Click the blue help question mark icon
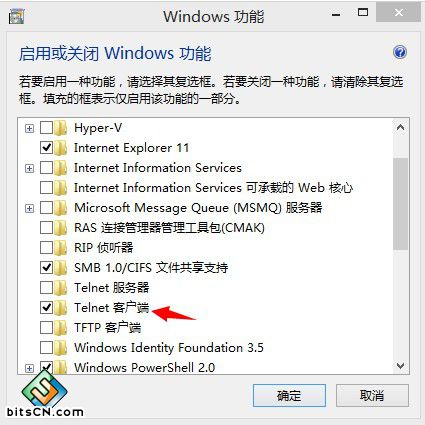 pyautogui.click(x=400, y=52)
